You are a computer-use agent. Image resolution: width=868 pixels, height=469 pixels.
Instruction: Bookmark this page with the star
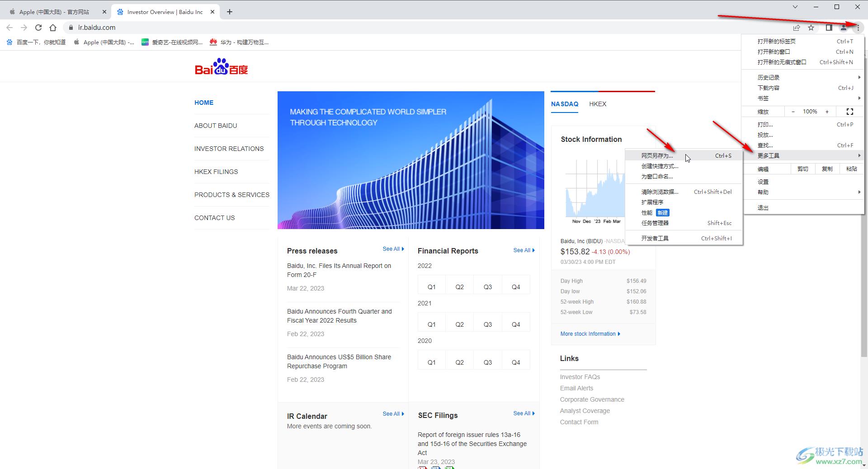[x=811, y=28]
